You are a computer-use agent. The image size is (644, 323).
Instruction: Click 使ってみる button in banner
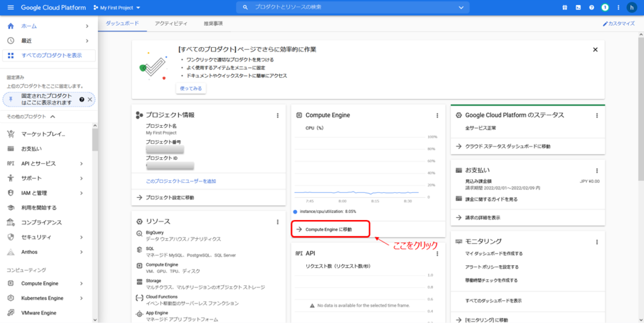coord(191,88)
